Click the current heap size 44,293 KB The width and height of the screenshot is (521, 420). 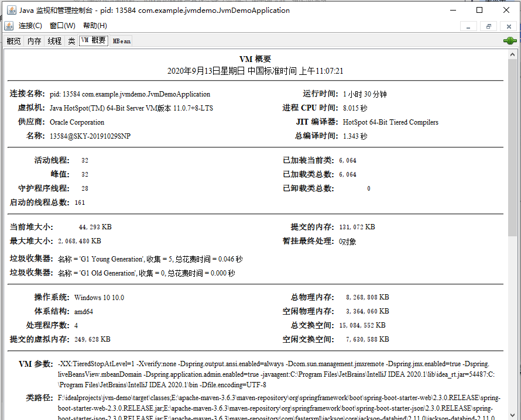click(x=95, y=227)
